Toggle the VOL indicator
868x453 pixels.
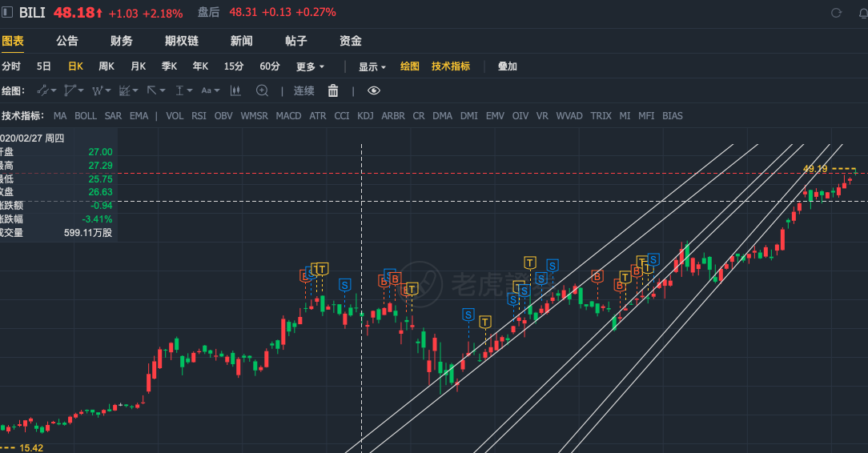point(175,116)
